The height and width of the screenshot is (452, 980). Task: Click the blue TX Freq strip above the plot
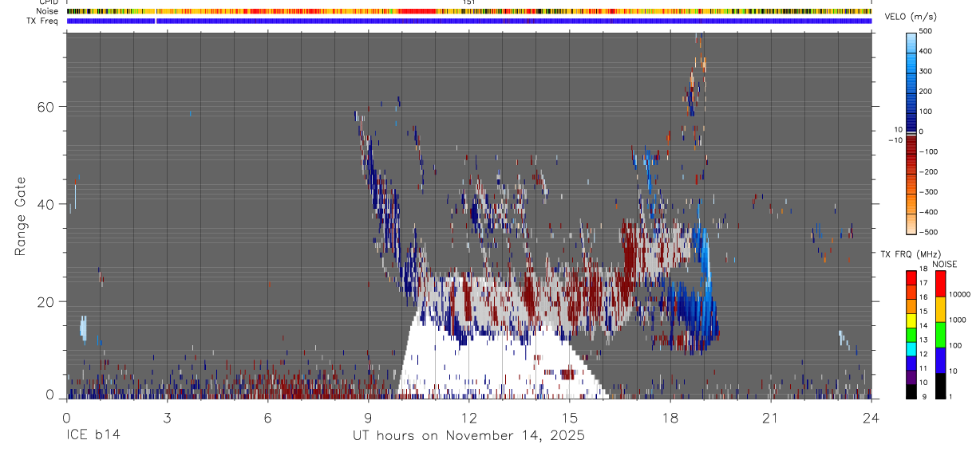[469, 21]
